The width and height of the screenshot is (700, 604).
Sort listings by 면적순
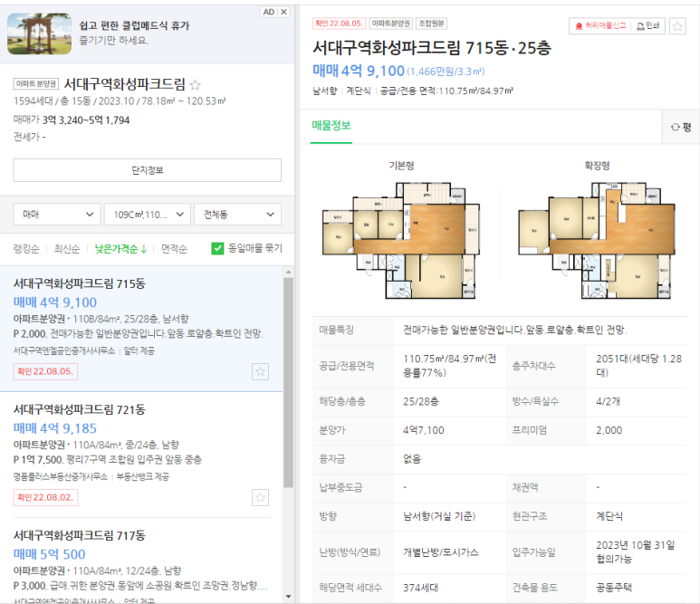pyautogui.click(x=174, y=249)
